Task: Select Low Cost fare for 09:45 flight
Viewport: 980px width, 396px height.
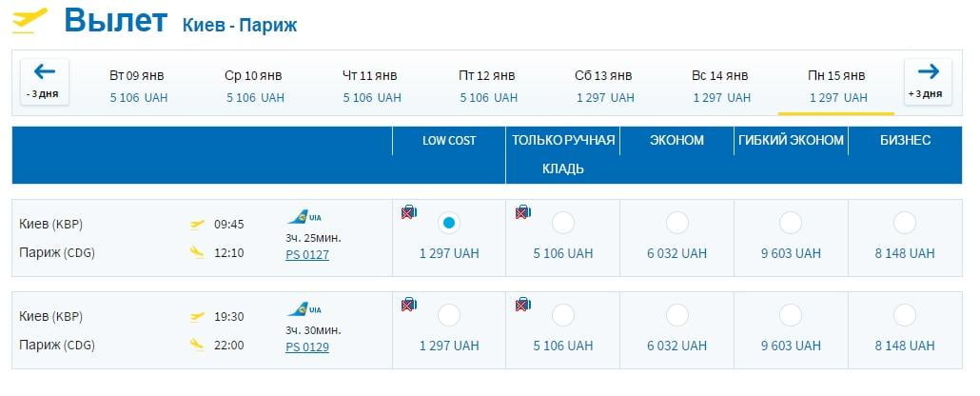Action: click(x=449, y=223)
